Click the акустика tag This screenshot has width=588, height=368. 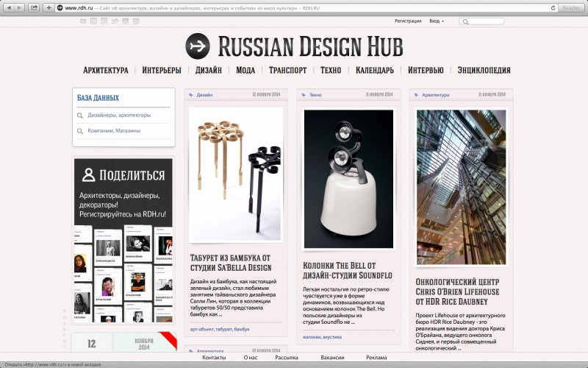[332, 337]
